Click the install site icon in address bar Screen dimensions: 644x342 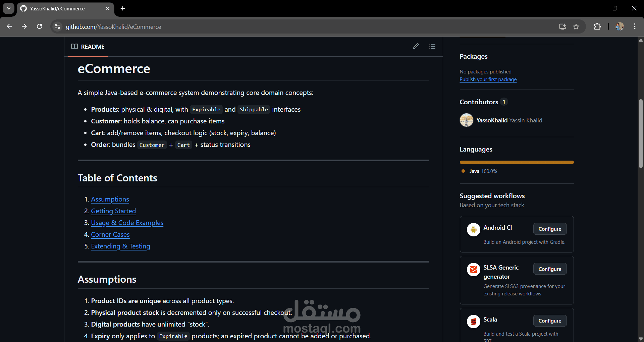point(562,26)
